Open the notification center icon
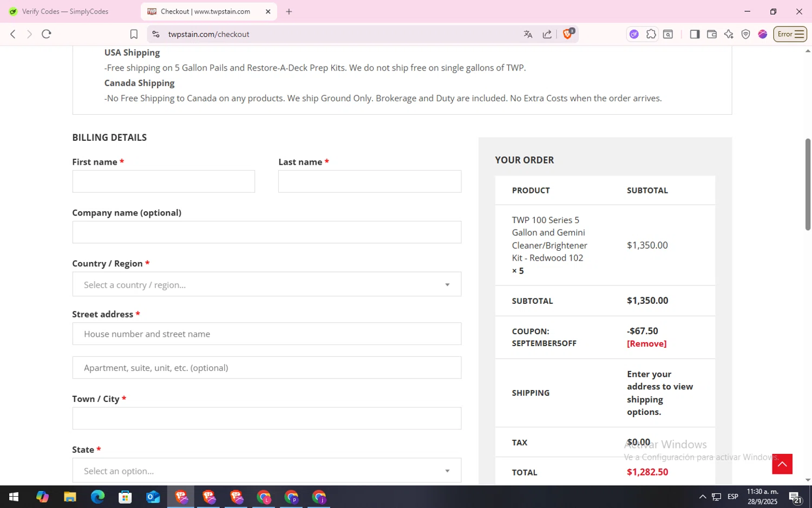Viewport: 812px width, 508px height. pos(795,497)
